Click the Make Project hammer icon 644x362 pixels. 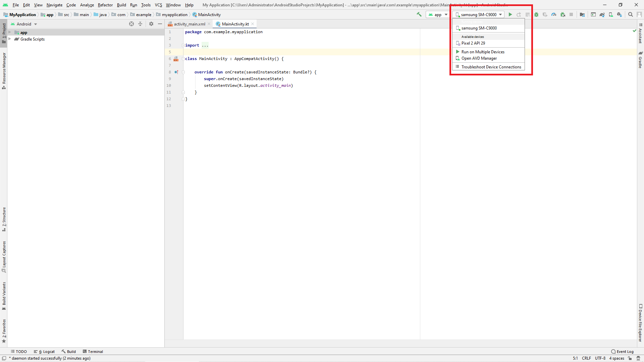pyautogui.click(x=419, y=14)
